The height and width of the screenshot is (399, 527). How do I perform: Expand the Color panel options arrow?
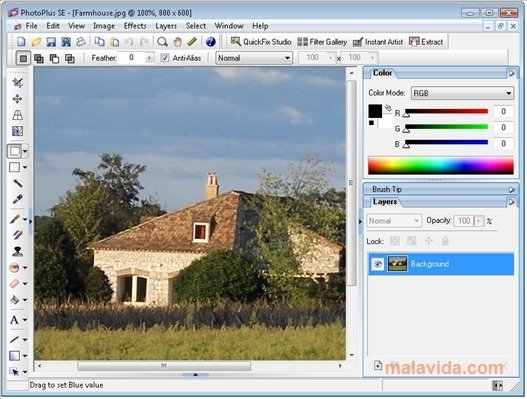click(512, 73)
